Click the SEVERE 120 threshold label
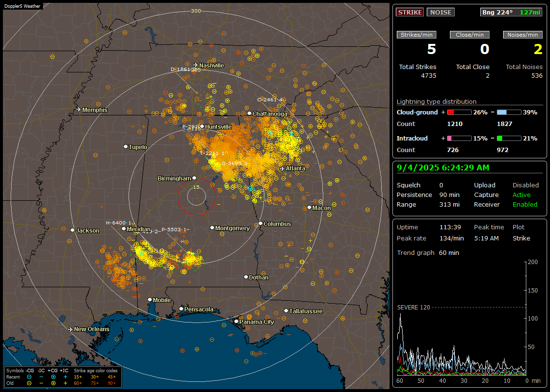Screen dimensions: 550x392 point(413,307)
